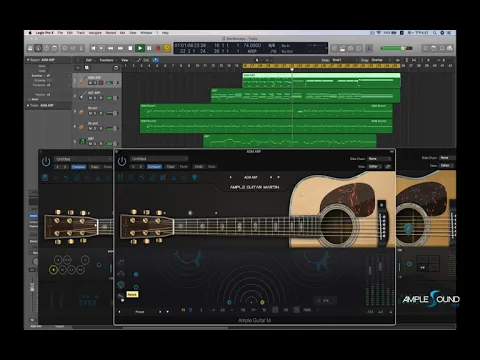Viewport: 480px width, 360px height.
Task: Go to beginning with transport button
Action: [x=93, y=48]
